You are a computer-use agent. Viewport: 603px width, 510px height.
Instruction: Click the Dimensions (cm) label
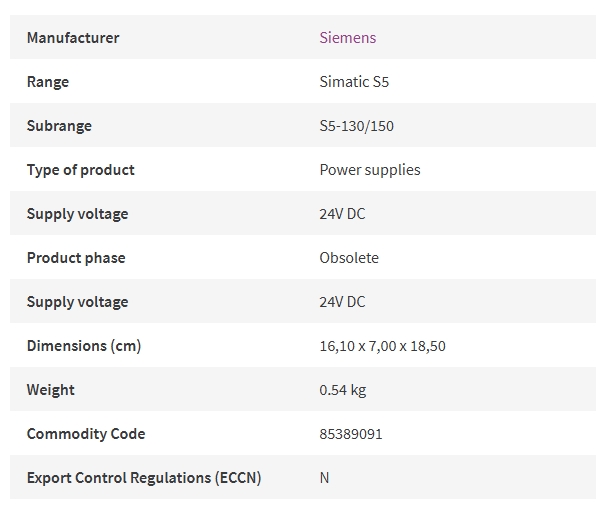click(x=84, y=346)
